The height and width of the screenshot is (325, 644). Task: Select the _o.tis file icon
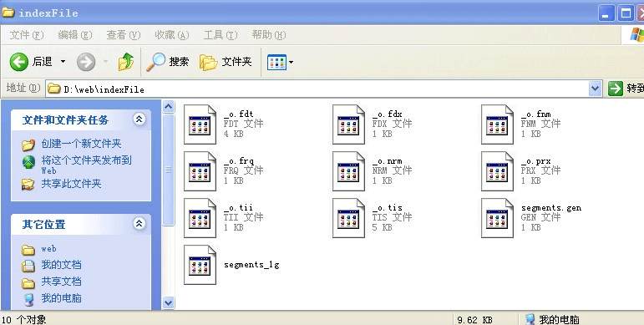tap(348, 218)
